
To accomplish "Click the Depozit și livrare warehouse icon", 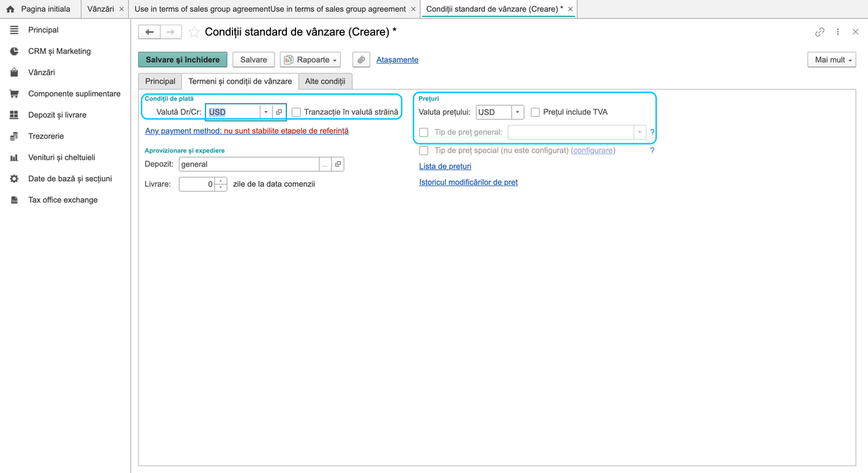I will 14,115.
